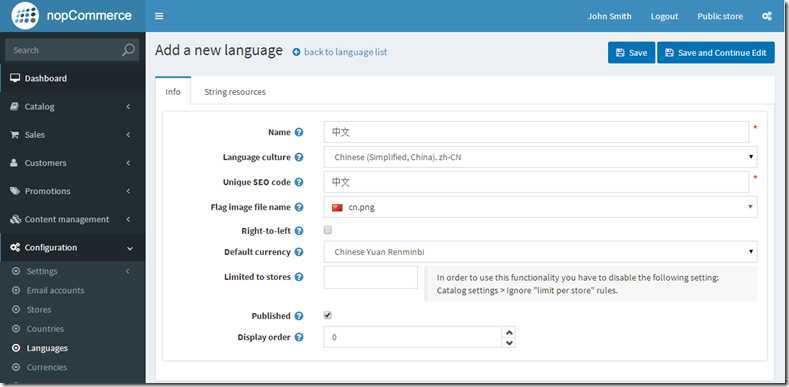Enable the Right-to-left checkbox
This screenshot has height=387, width=789.
coord(328,230)
